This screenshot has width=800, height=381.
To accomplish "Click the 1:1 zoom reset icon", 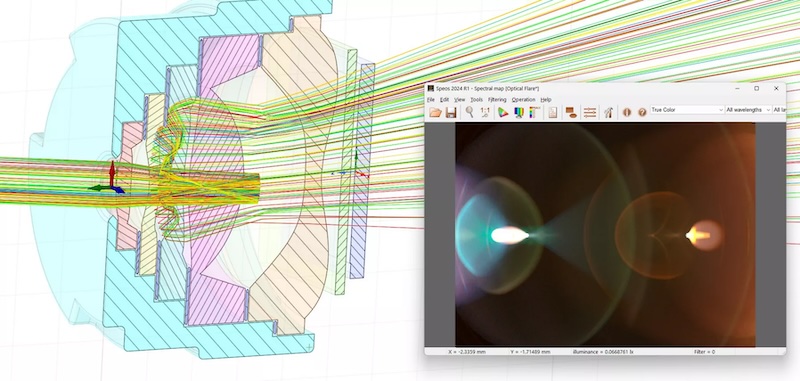I will [485, 112].
